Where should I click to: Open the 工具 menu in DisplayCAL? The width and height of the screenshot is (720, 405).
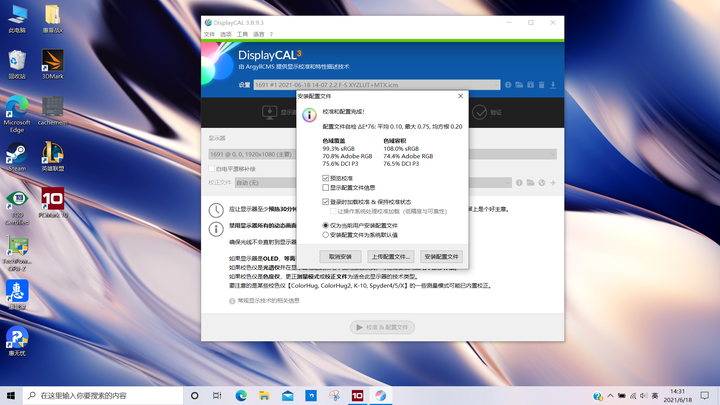click(243, 34)
